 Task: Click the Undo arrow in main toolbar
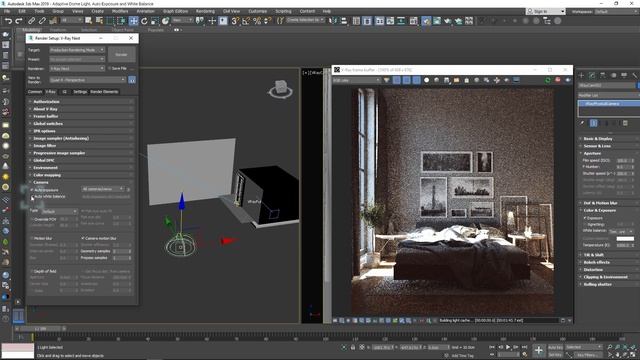[x=8, y=21]
